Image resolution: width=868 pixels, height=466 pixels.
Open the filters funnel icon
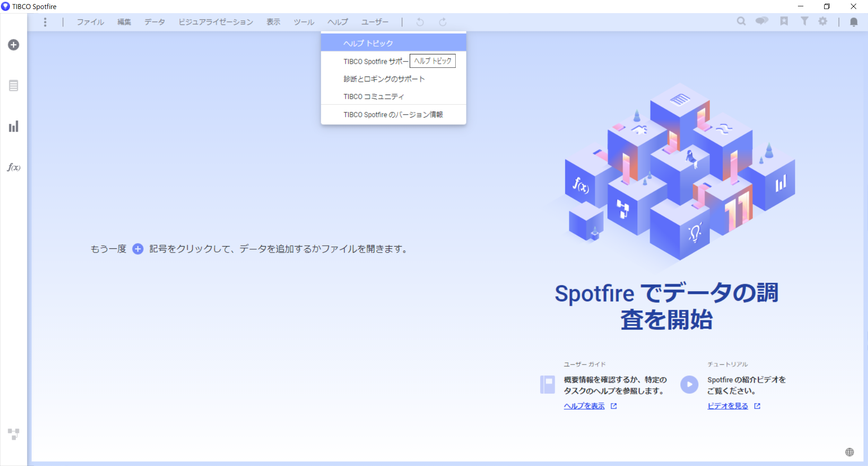point(805,21)
